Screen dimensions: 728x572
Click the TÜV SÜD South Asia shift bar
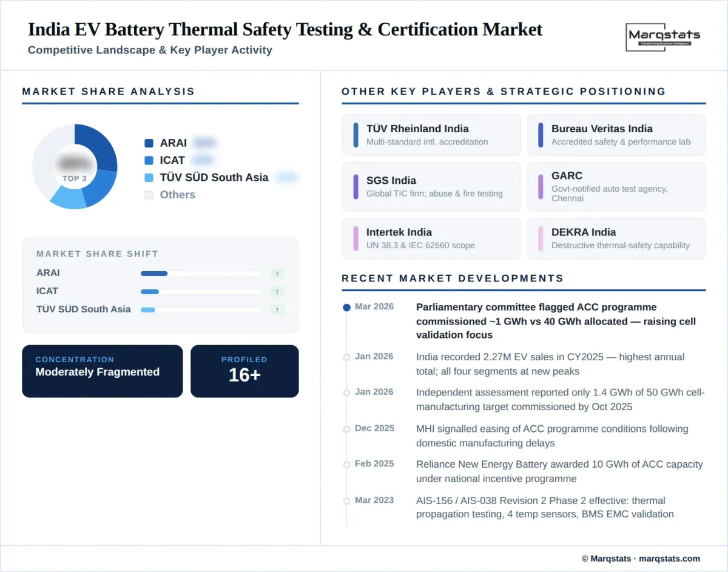[x=201, y=310]
